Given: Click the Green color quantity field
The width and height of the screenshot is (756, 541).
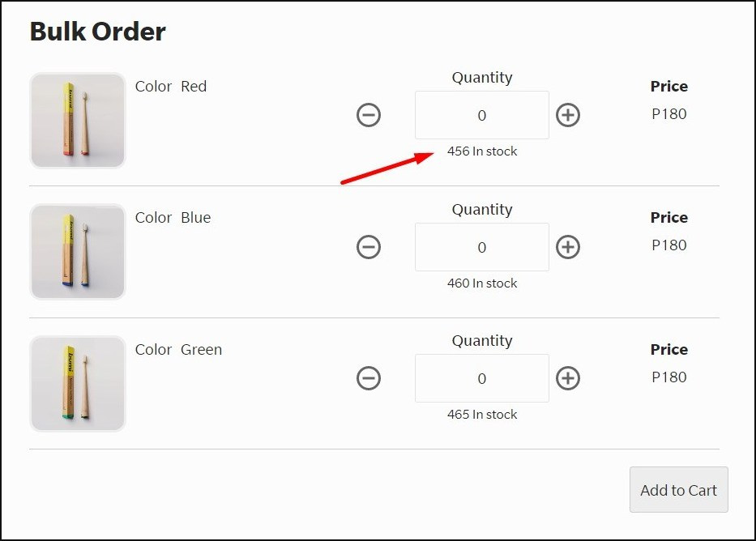Looking at the screenshot, I should tap(482, 378).
